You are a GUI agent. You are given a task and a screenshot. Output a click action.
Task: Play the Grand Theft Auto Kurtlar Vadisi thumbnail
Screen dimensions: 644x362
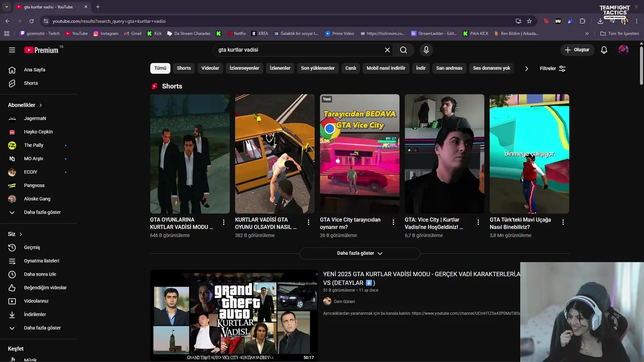tap(234, 316)
